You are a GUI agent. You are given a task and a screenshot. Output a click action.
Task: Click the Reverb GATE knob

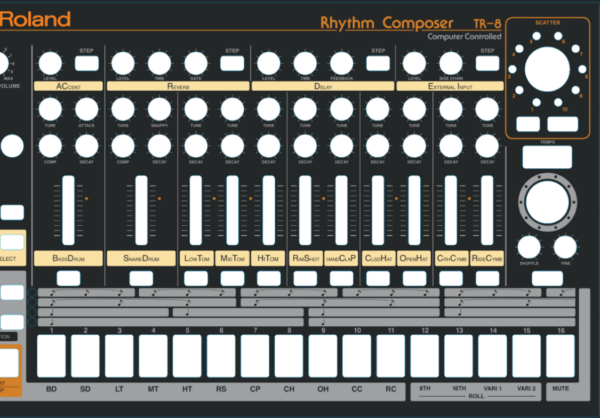(x=196, y=64)
